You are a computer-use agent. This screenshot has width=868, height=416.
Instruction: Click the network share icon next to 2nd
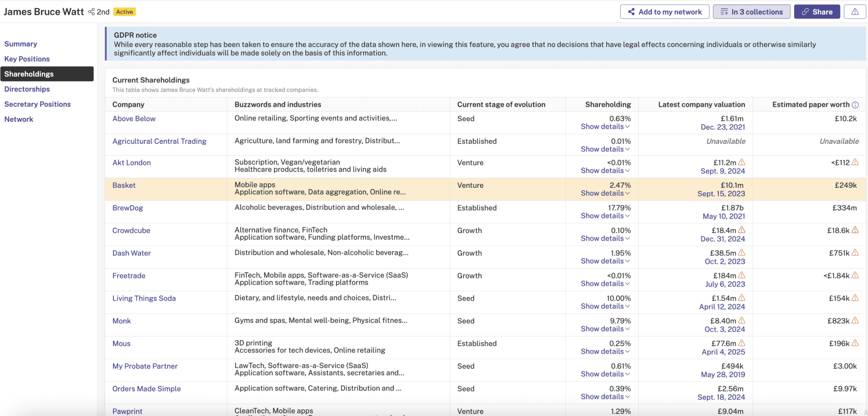coord(92,12)
